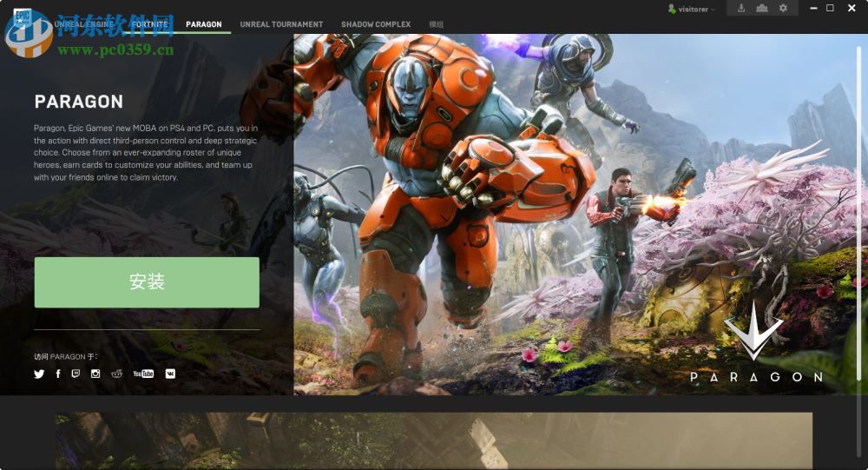Expand the visitorer account dropdown
The image size is (868, 470).
[692, 9]
